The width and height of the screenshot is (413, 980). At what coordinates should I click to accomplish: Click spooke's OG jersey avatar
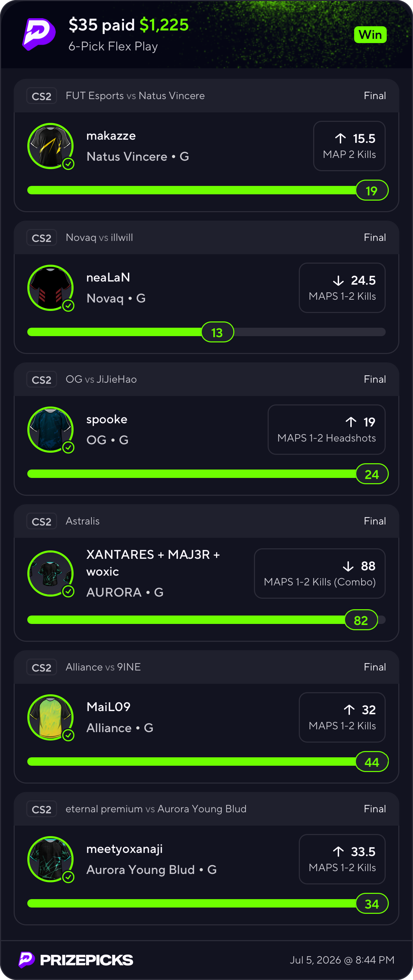pos(50,430)
